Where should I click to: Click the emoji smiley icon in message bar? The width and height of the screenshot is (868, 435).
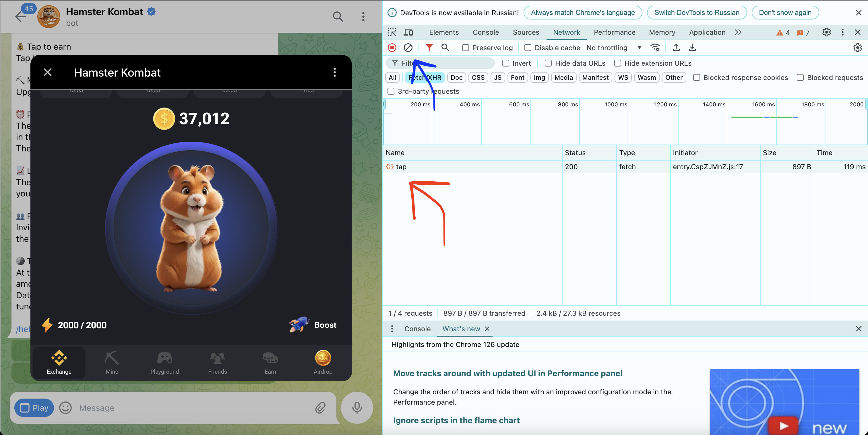tap(65, 408)
